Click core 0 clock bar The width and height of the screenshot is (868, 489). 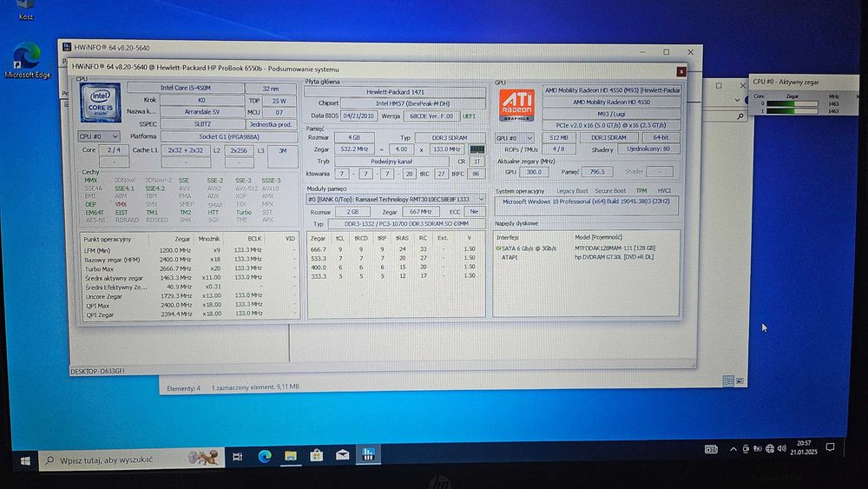[x=792, y=103]
